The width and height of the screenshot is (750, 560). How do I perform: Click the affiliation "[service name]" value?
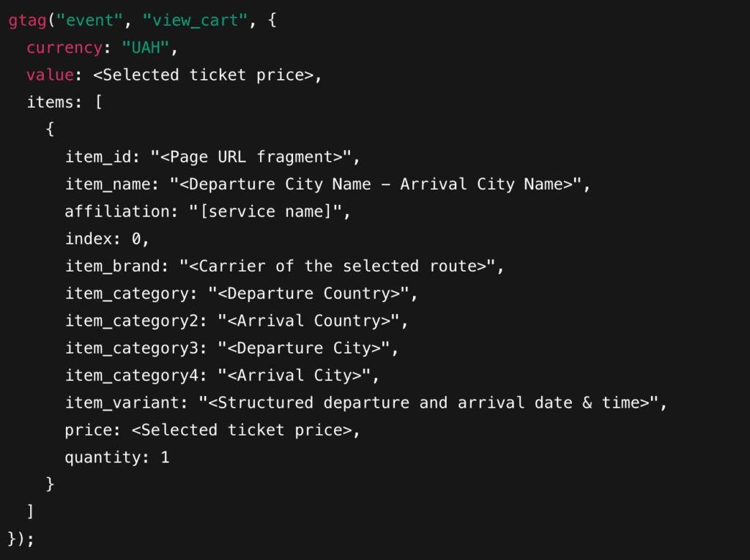(265, 212)
